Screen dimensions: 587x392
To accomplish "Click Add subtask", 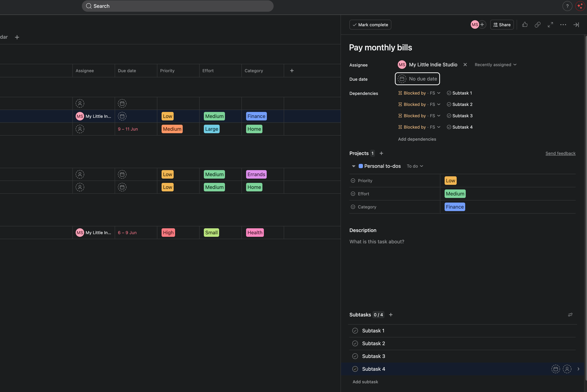I will click(365, 382).
